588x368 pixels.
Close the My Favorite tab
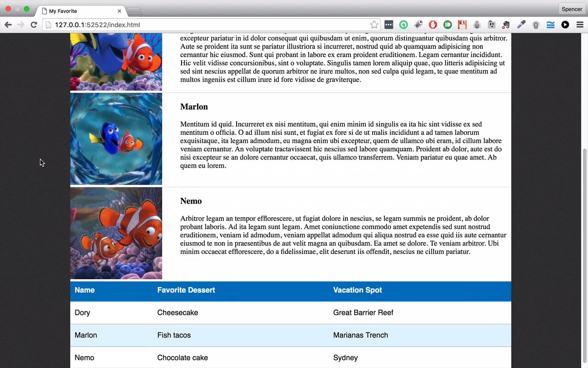pyautogui.click(x=119, y=11)
